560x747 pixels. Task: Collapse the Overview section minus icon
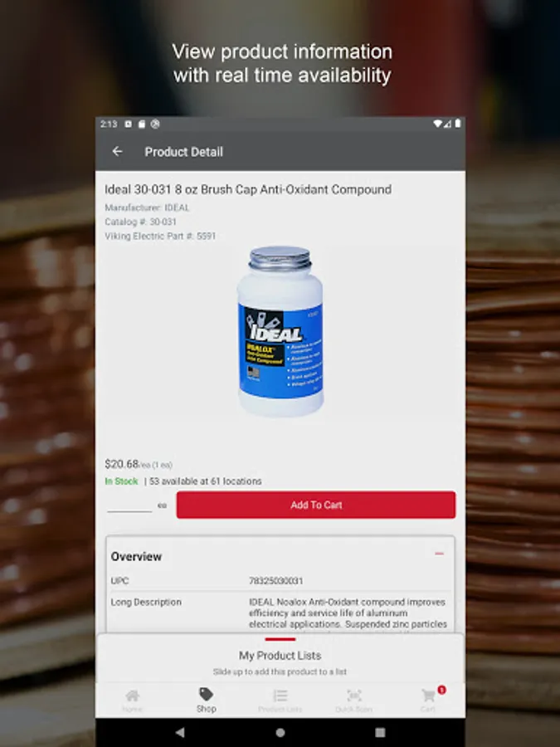tap(439, 554)
